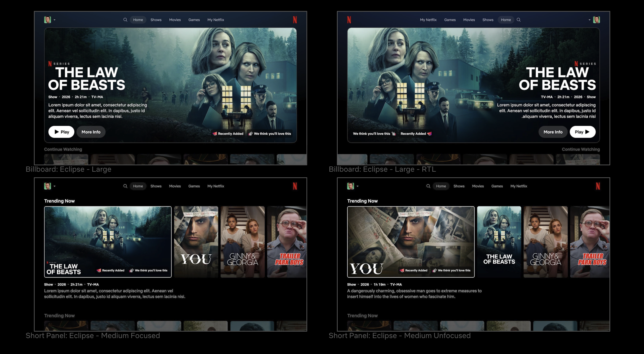Viewport: 644px width, 354px height.
Task: Click Netflix N logo in Medium Unfocused panel
Action: click(x=598, y=186)
